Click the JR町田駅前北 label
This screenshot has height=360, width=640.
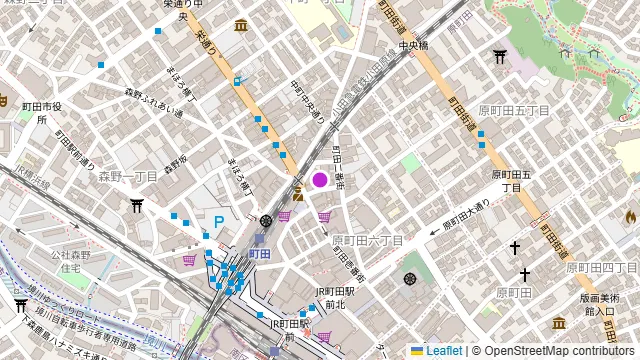(336, 298)
